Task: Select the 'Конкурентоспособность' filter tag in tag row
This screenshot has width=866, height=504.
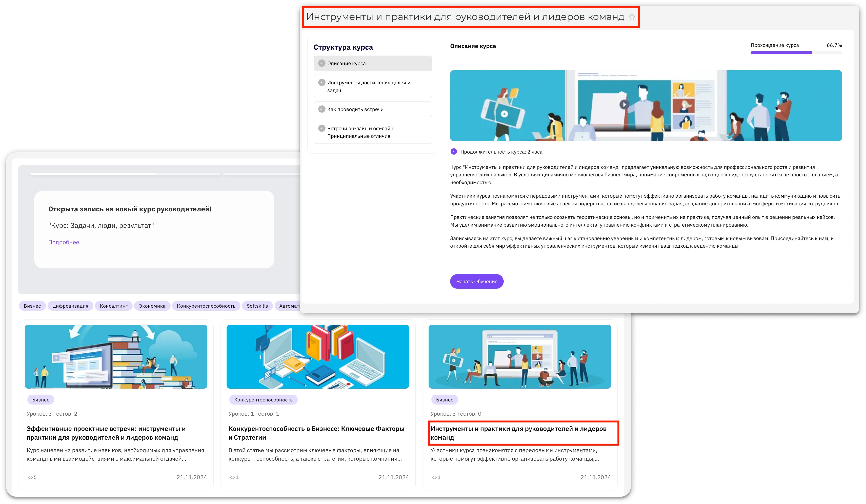Action: pyautogui.click(x=206, y=306)
